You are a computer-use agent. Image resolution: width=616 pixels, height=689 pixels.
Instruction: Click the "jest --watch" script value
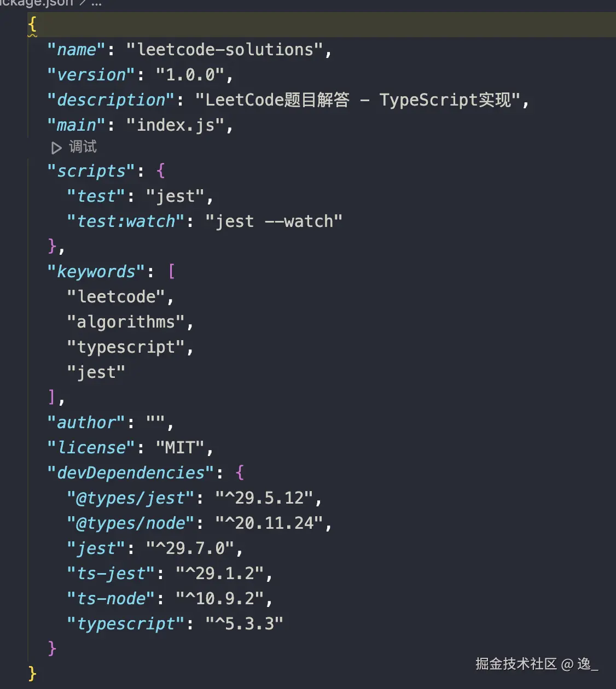[274, 221]
